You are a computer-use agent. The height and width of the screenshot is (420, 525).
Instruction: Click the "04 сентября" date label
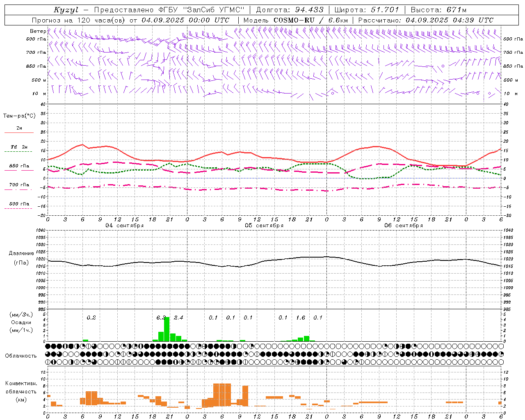125,226
